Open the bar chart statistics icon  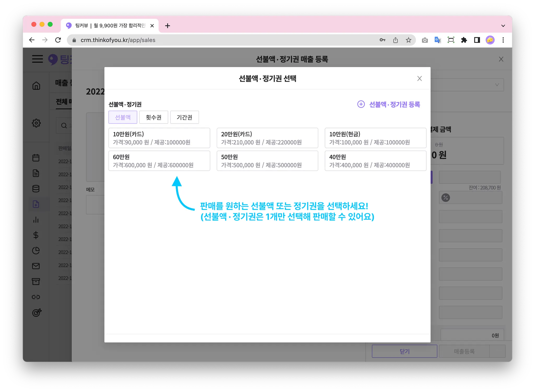[36, 220]
